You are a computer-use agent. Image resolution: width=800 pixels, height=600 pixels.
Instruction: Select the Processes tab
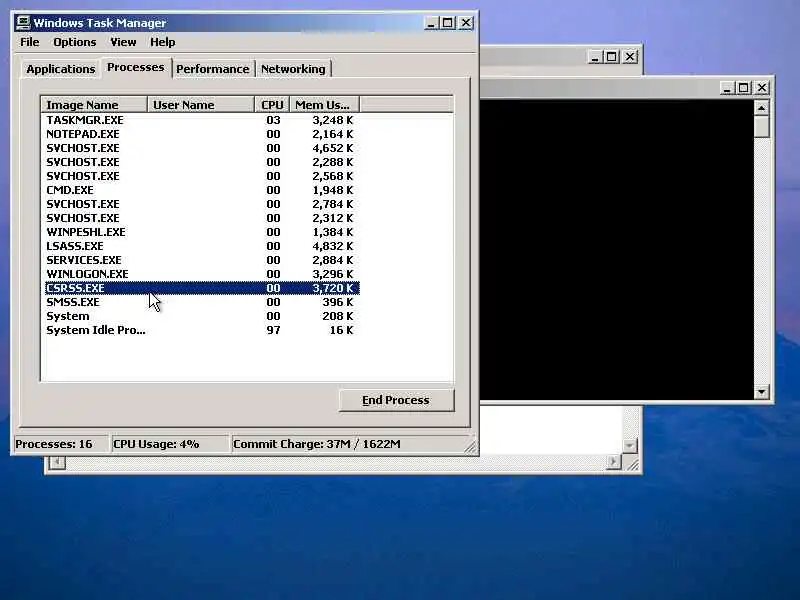coord(136,67)
